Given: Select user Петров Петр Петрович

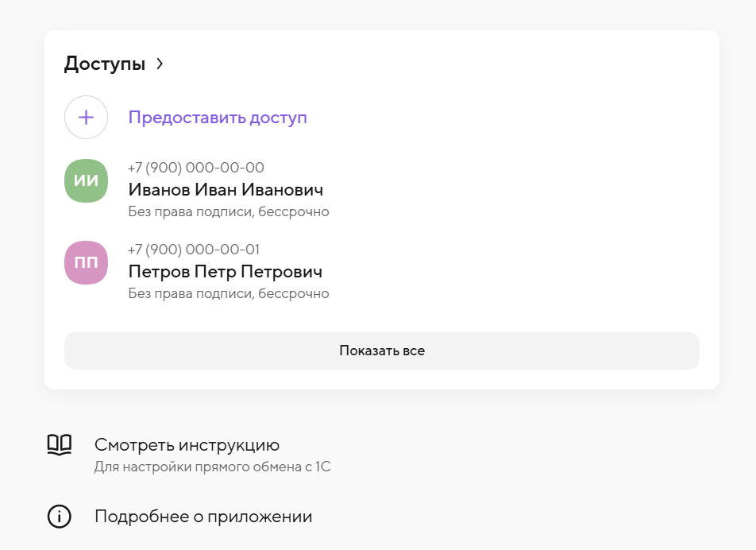Looking at the screenshot, I should pyautogui.click(x=226, y=272).
